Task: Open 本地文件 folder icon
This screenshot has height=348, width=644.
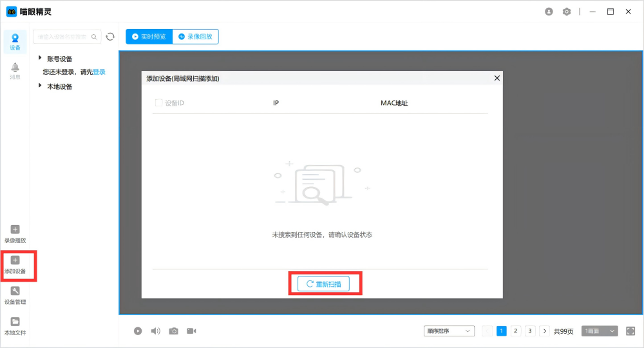Action: pos(15,322)
